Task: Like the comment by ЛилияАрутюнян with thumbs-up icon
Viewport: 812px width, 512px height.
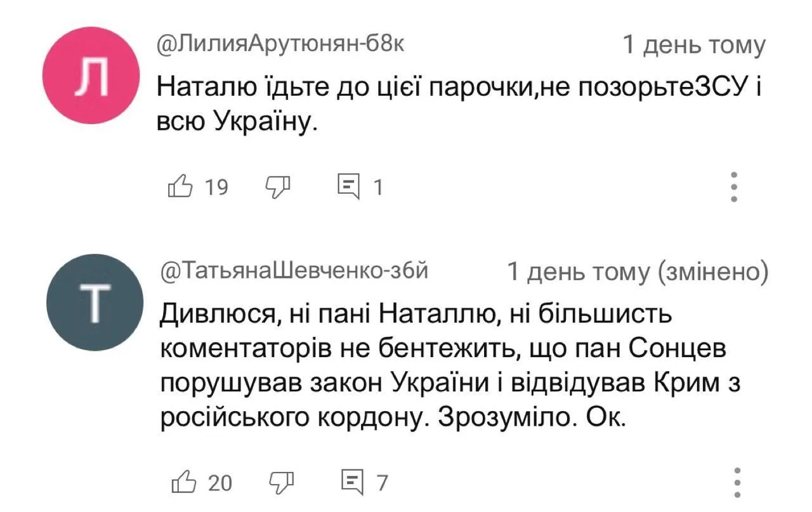Action: click(180, 187)
